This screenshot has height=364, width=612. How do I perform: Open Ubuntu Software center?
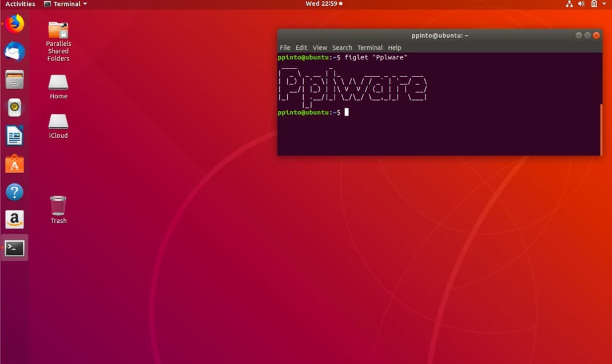14,163
